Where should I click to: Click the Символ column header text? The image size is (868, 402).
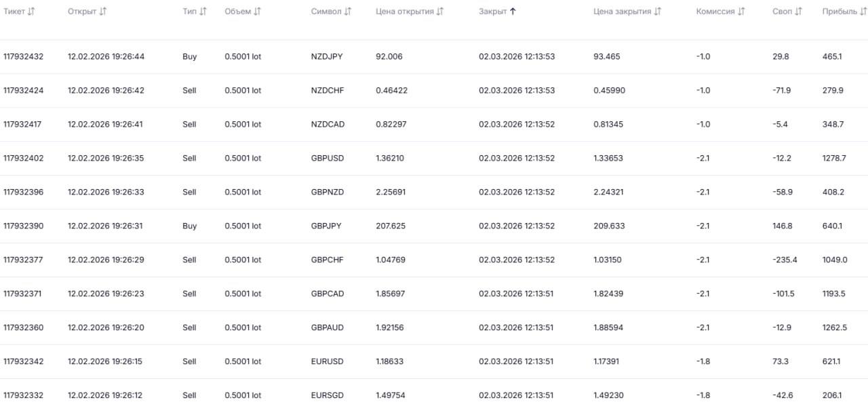pyautogui.click(x=326, y=12)
